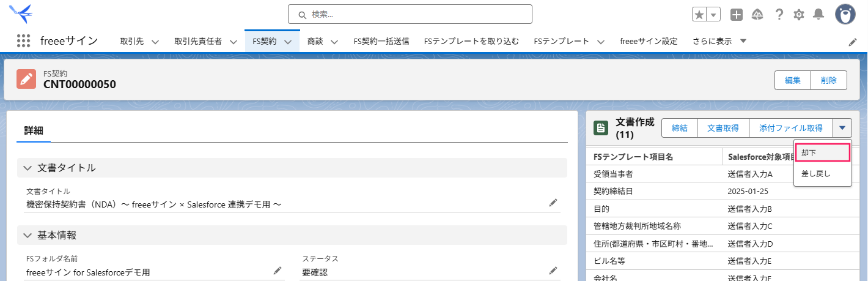The width and height of the screenshot is (868, 281).
Task: Open the FSテンプレート tab
Action: [561, 41]
